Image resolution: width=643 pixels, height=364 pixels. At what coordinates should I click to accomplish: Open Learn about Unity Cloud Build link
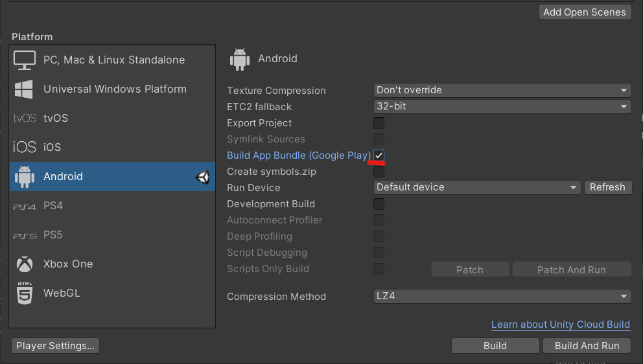pos(561,324)
